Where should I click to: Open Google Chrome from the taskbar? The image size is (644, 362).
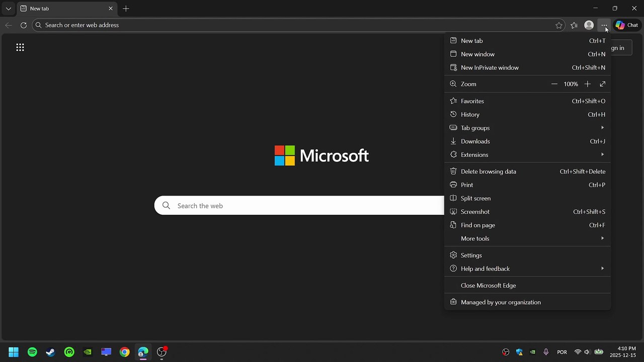click(124, 352)
